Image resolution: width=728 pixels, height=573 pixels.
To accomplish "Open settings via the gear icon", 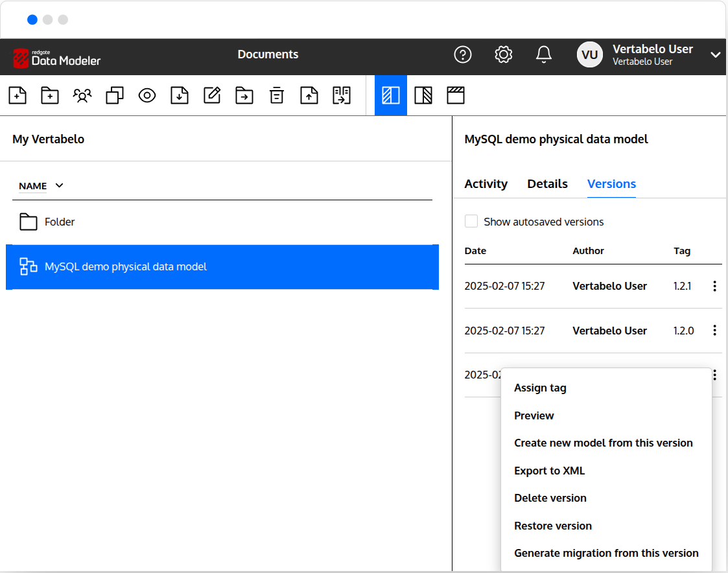I will 504,54.
